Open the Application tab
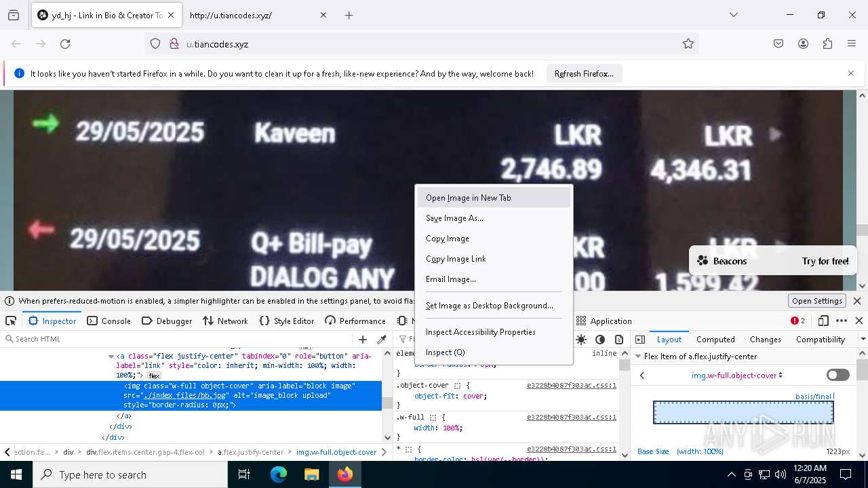This screenshot has height=488, width=868. coord(604,321)
